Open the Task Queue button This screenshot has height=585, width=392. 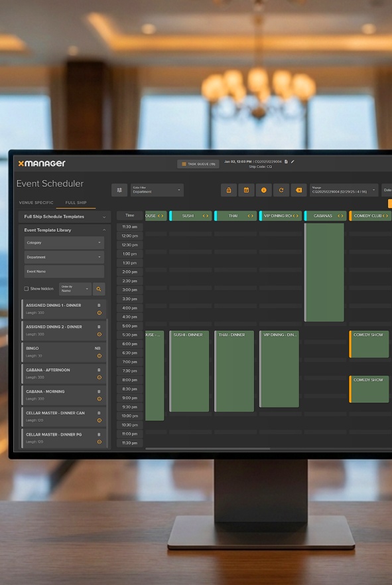point(198,164)
